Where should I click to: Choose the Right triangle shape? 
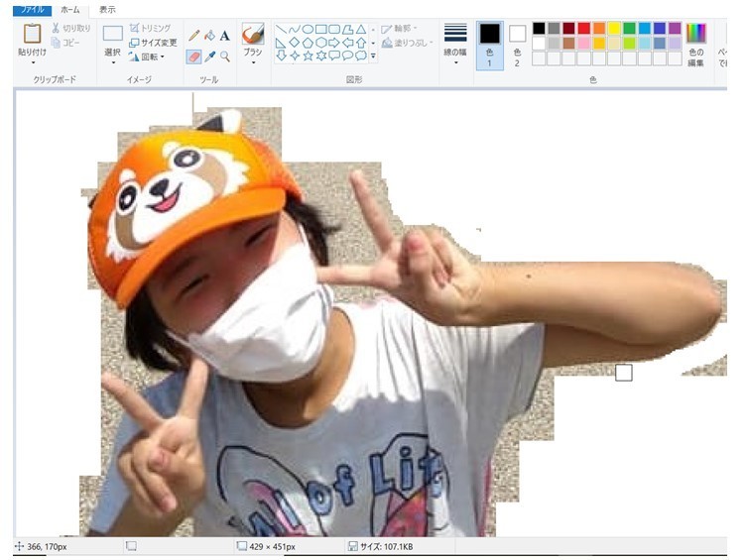pos(281,43)
